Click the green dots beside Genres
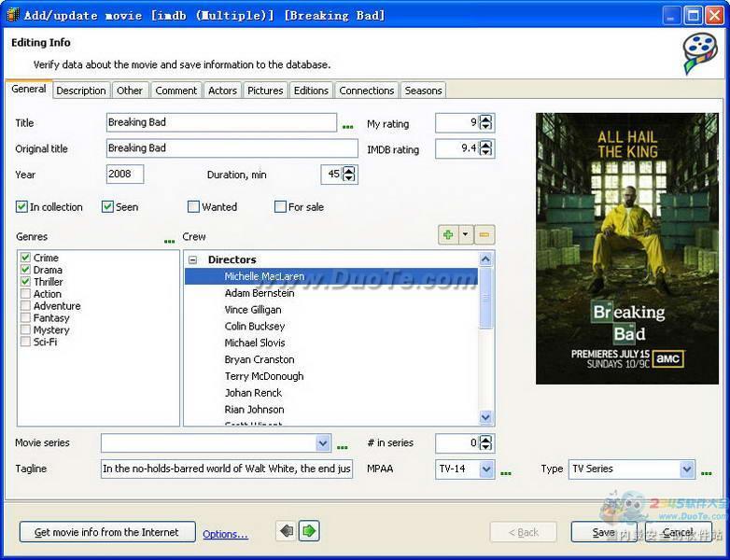Screen dimensions: 730x560 point(170,241)
